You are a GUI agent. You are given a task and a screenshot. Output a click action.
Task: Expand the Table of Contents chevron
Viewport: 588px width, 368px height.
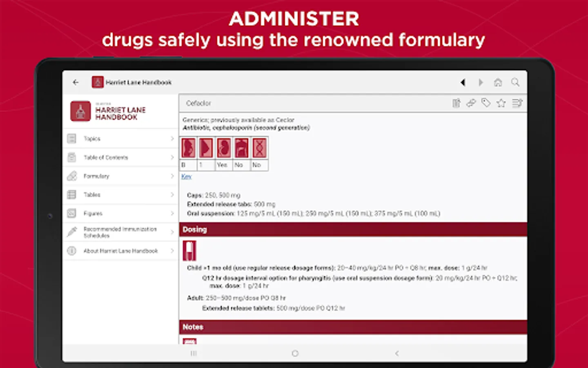pos(172,157)
